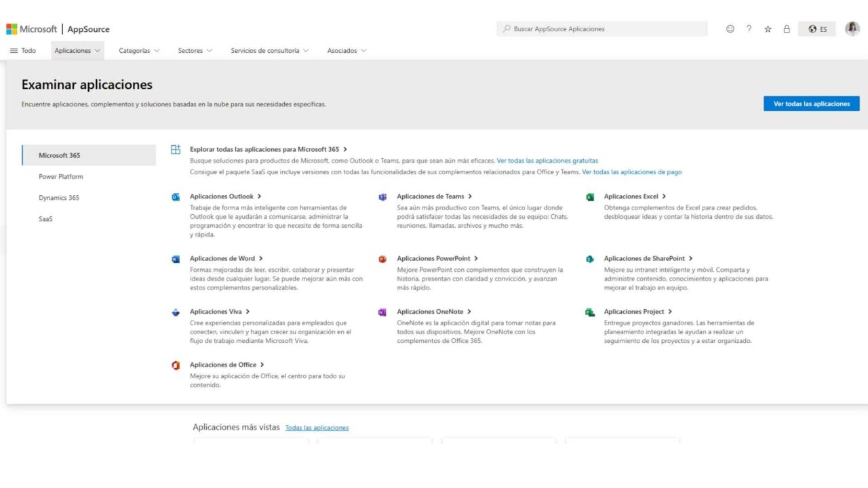This screenshot has height=488, width=868.
Task: Open Aplicaciones PowerPoint link
Action: 437,258
